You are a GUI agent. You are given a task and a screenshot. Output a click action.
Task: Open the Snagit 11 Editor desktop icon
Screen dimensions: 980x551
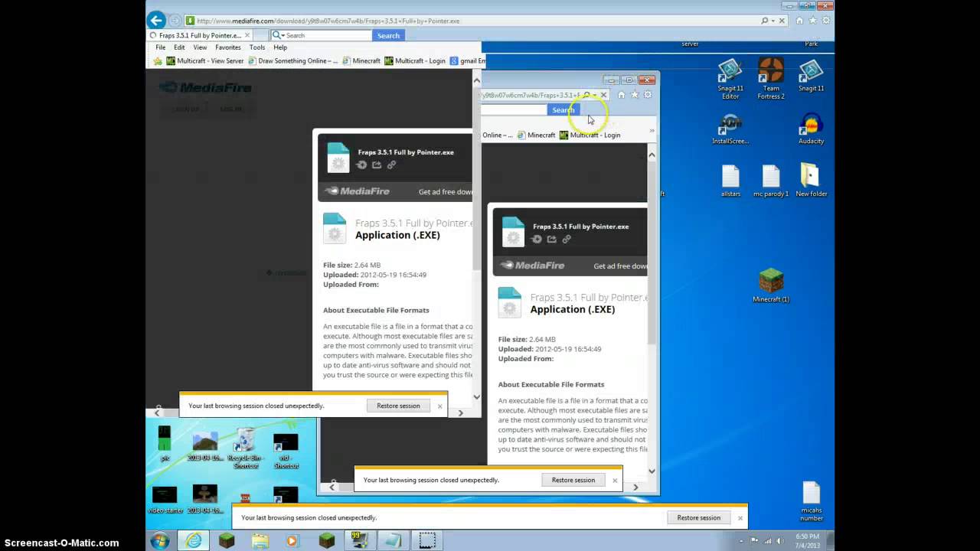[730, 79]
